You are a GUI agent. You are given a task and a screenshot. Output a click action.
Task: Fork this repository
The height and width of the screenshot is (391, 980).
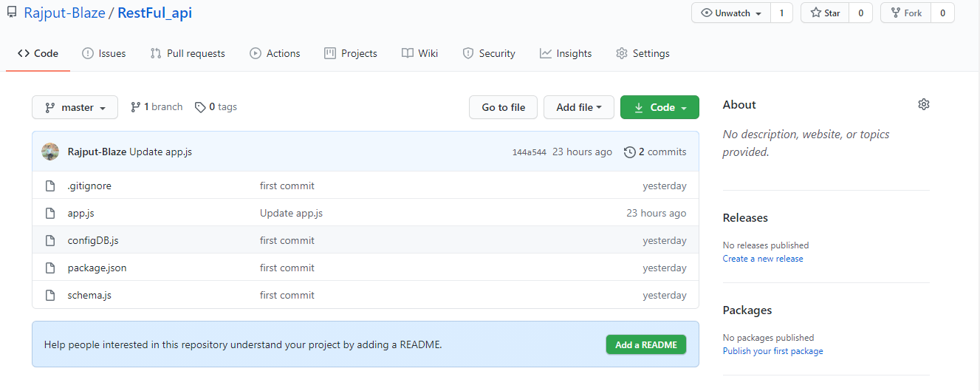tap(905, 13)
